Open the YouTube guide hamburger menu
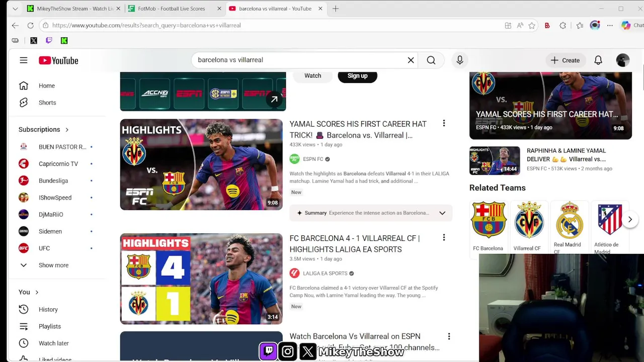 pos(24,60)
